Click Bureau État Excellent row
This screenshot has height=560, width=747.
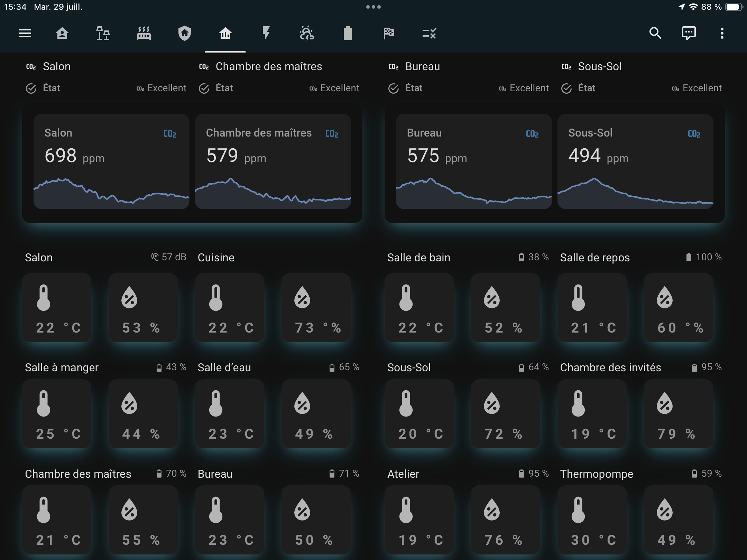(468, 88)
